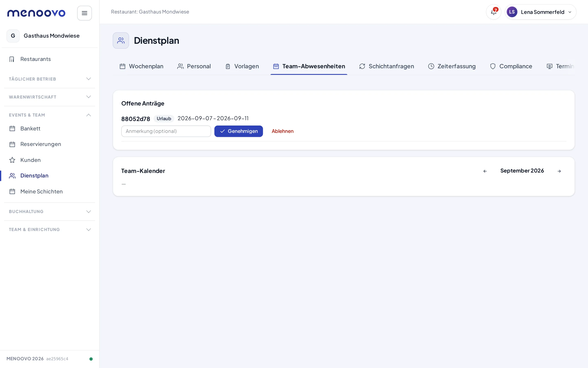Open Meine Schichten in the sidebar
The height and width of the screenshot is (368, 588).
50,192
